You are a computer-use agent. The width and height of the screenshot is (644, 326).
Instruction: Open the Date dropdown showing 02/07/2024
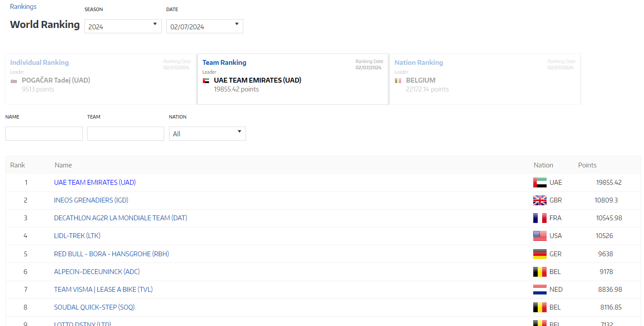click(205, 26)
